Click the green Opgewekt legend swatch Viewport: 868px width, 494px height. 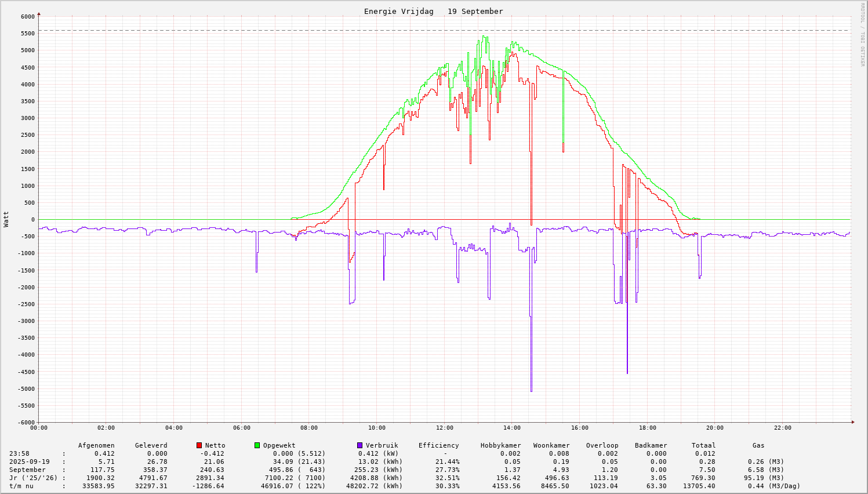(x=257, y=445)
